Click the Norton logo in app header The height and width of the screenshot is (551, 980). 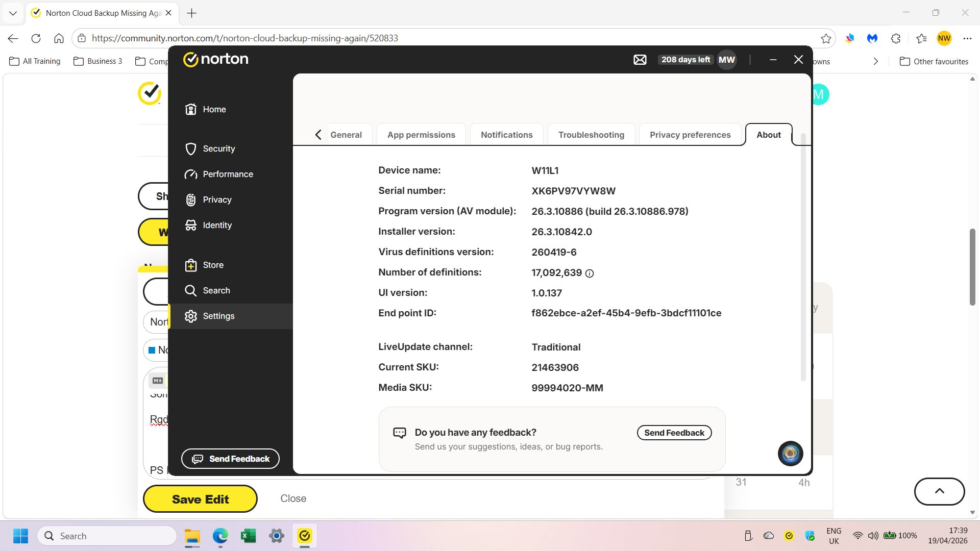tap(215, 59)
